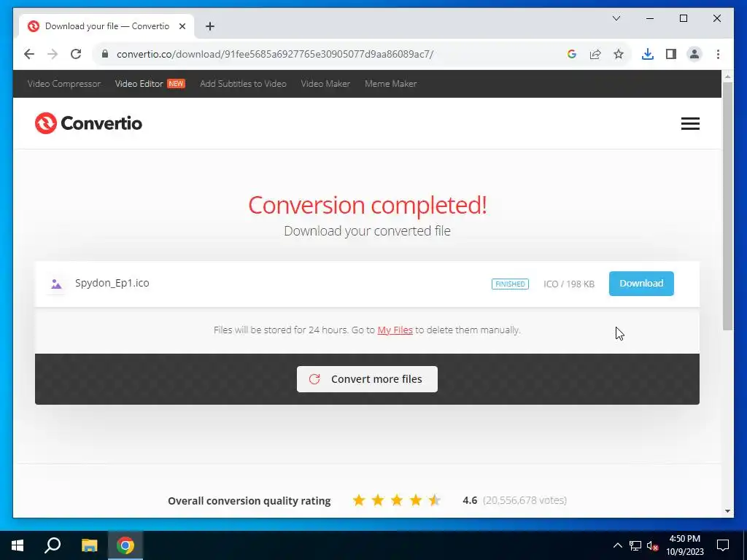Click the Google icon in address bar
Screen dimensions: 747x560
pos(572,54)
